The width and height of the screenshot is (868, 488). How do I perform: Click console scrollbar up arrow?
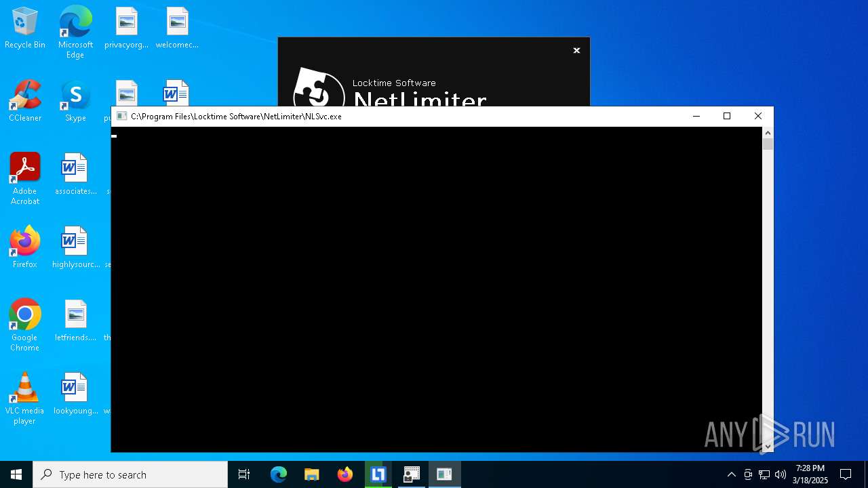(768, 132)
